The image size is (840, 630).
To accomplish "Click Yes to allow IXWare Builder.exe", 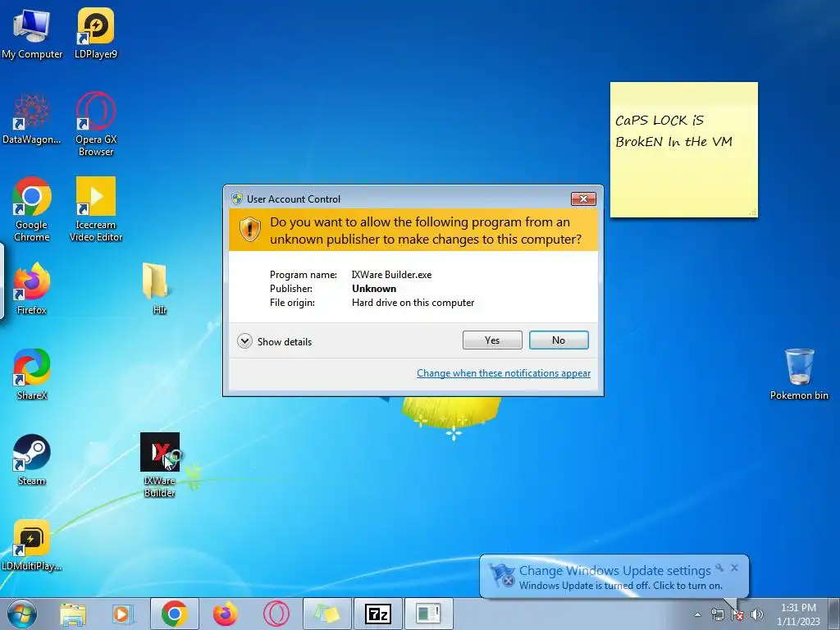I will pos(492,340).
